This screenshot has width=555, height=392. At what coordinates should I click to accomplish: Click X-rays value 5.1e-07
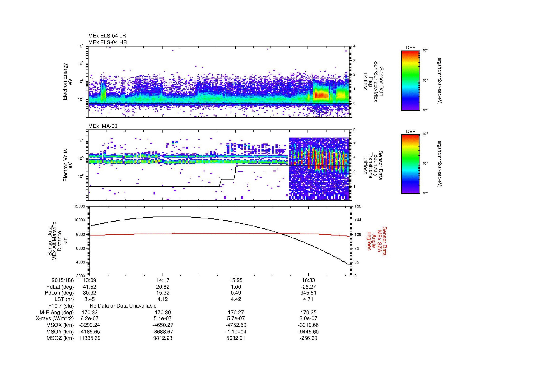click(x=163, y=319)
